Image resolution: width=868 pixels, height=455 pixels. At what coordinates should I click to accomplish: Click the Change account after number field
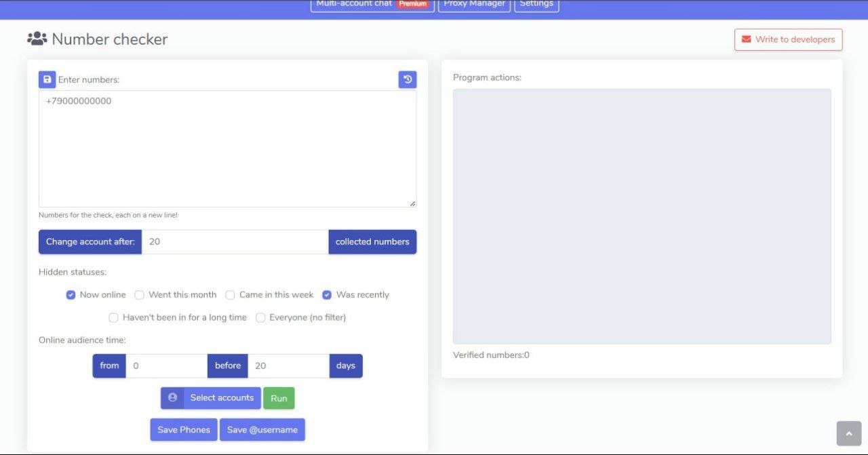[235, 242]
